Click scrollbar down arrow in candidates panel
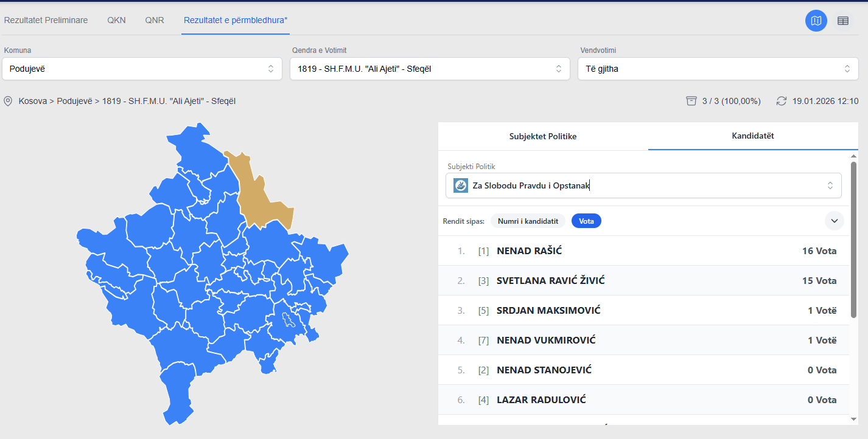The height and width of the screenshot is (439, 868). click(854, 419)
